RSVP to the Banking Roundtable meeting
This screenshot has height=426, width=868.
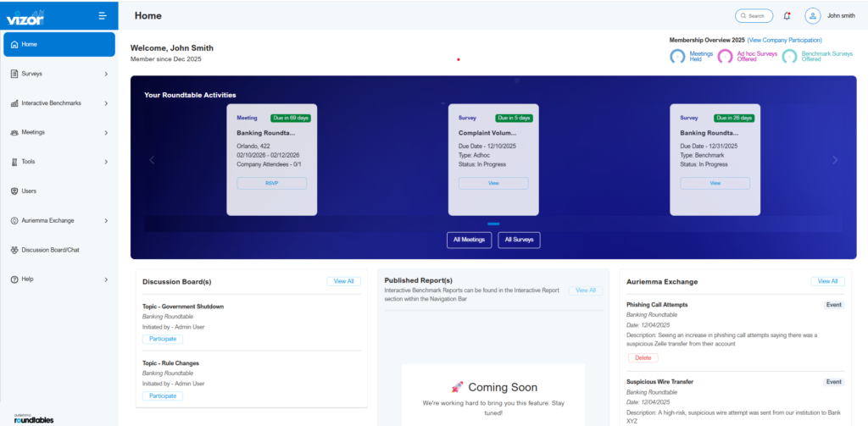(271, 183)
